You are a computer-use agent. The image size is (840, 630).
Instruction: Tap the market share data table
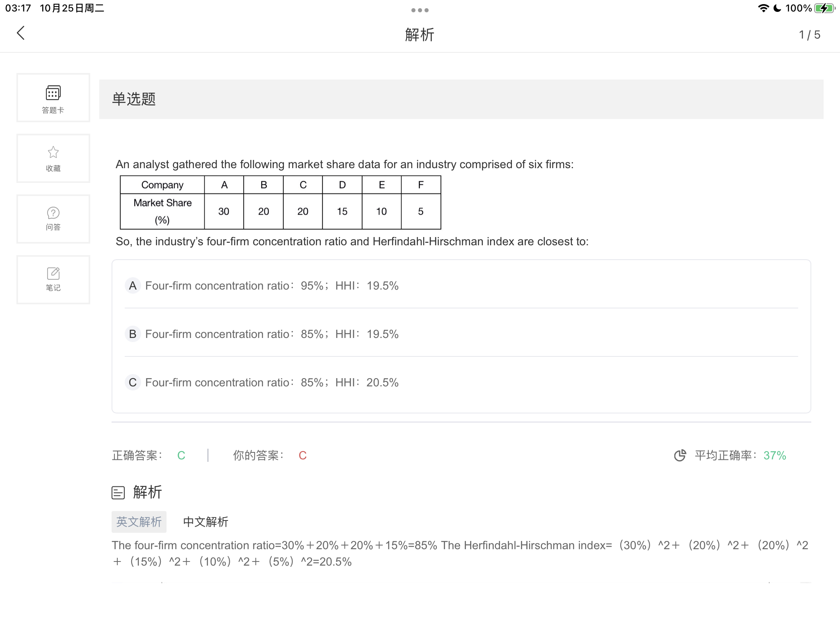point(281,203)
